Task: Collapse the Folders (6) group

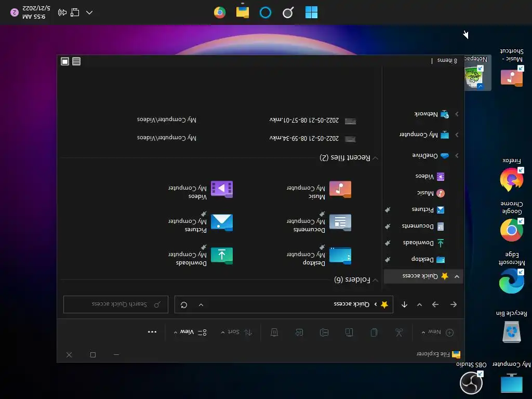Action: (x=375, y=280)
